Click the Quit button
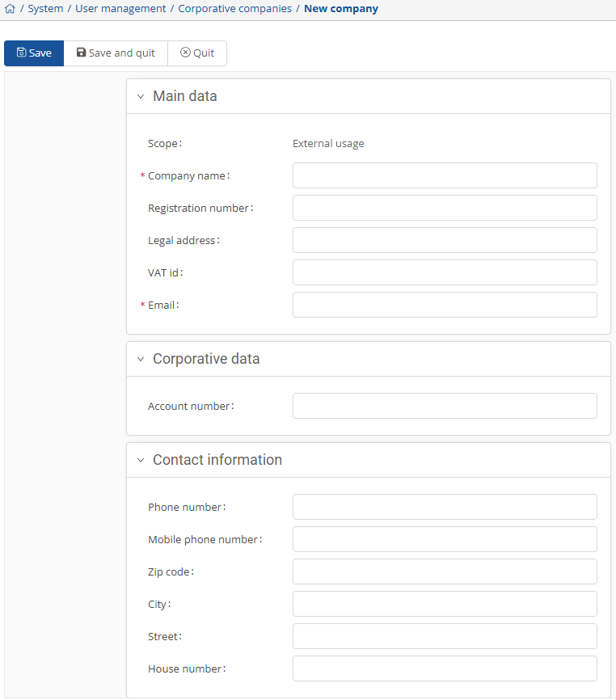 197,53
